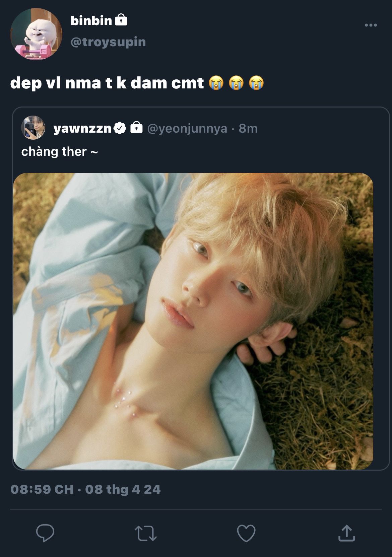Viewport: 392px width, 557px height.
Task: Tap the lock icon beside binbin
Action: (121, 20)
